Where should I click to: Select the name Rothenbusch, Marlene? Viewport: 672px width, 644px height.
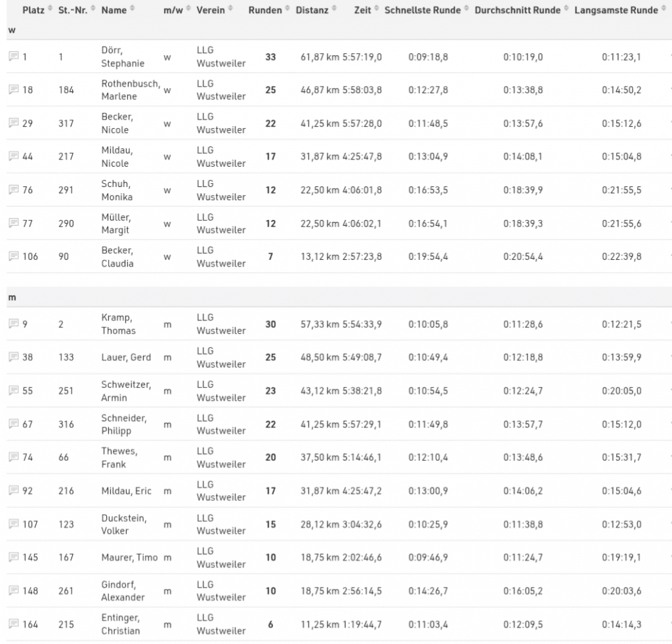[x=131, y=90]
